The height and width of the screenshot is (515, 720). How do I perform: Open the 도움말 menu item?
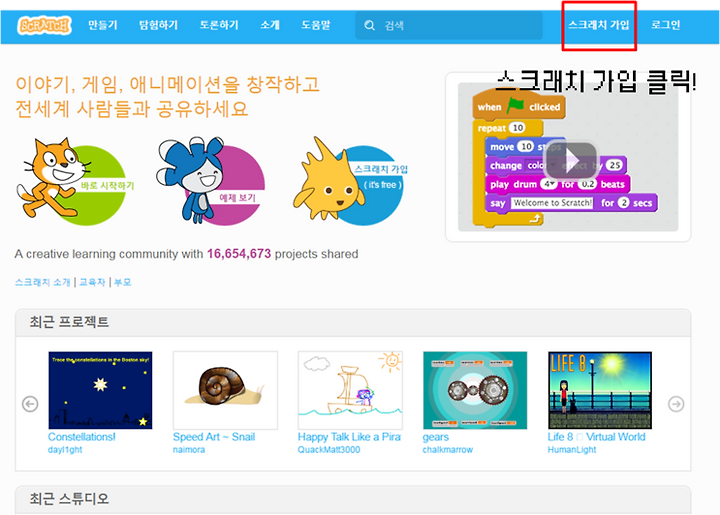pos(316,25)
